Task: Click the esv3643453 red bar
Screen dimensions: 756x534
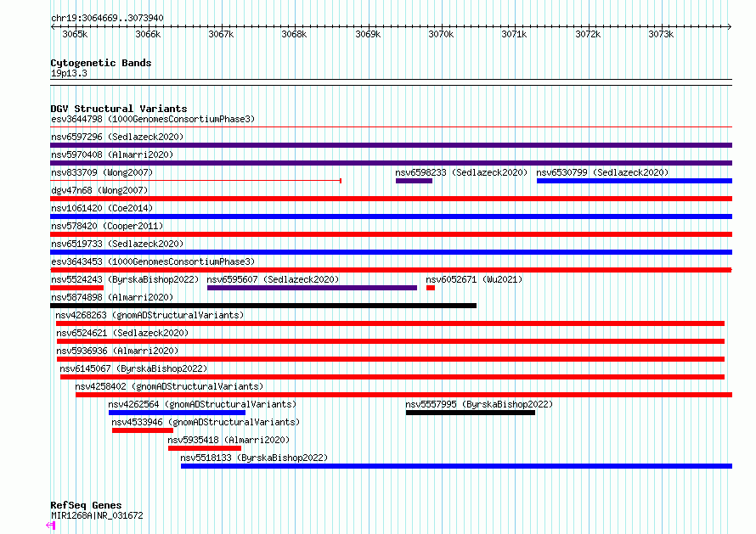Action: click(391, 270)
